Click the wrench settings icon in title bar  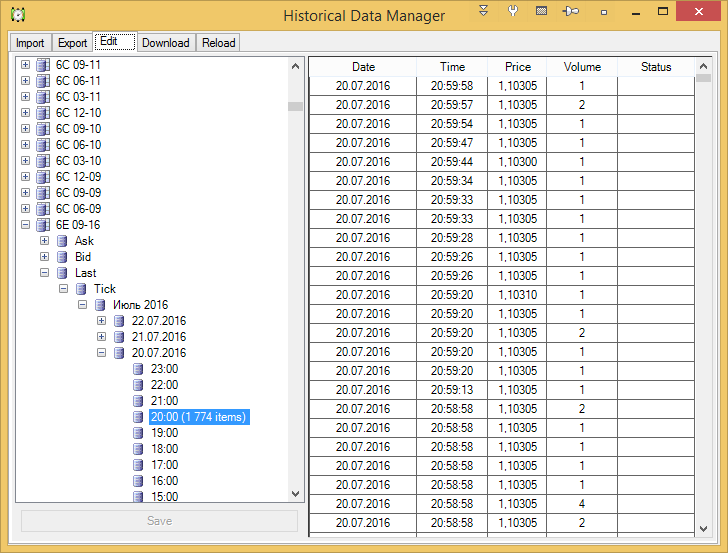click(513, 11)
